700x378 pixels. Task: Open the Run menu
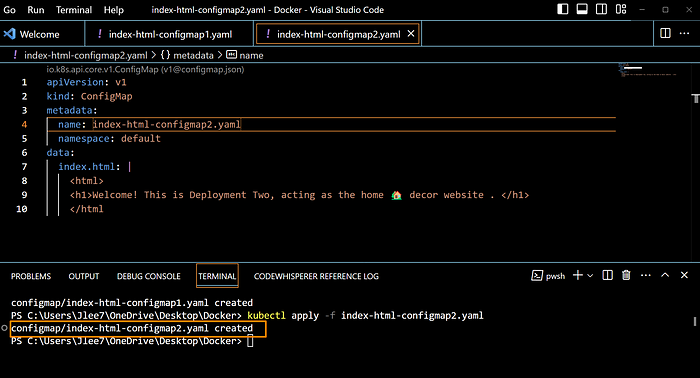36,10
